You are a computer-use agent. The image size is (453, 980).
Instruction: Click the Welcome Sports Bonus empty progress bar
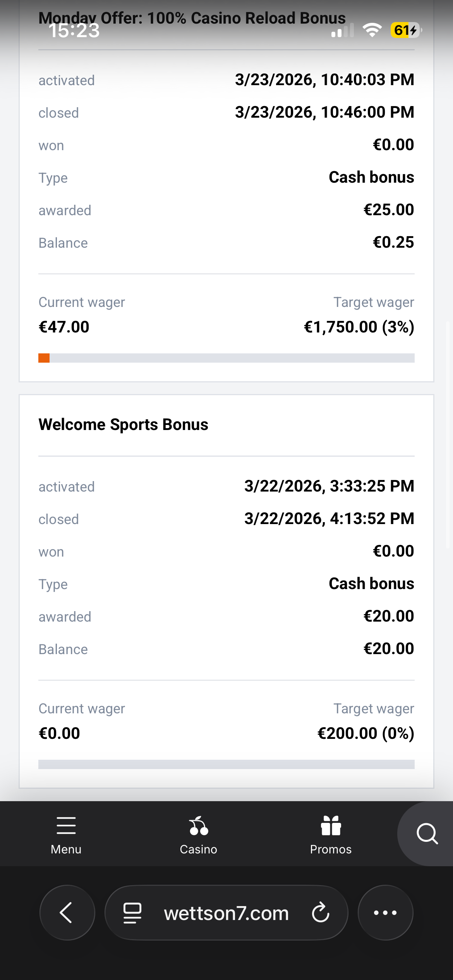point(226,764)
